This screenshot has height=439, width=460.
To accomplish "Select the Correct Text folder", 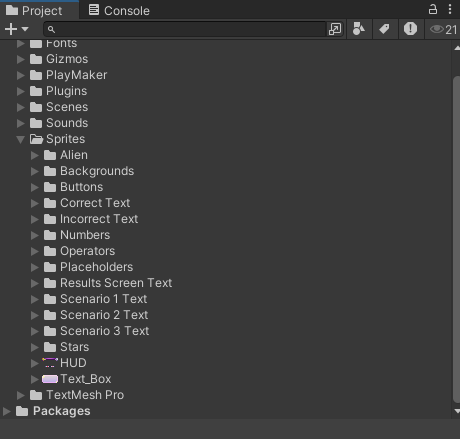I will point(95,203).
